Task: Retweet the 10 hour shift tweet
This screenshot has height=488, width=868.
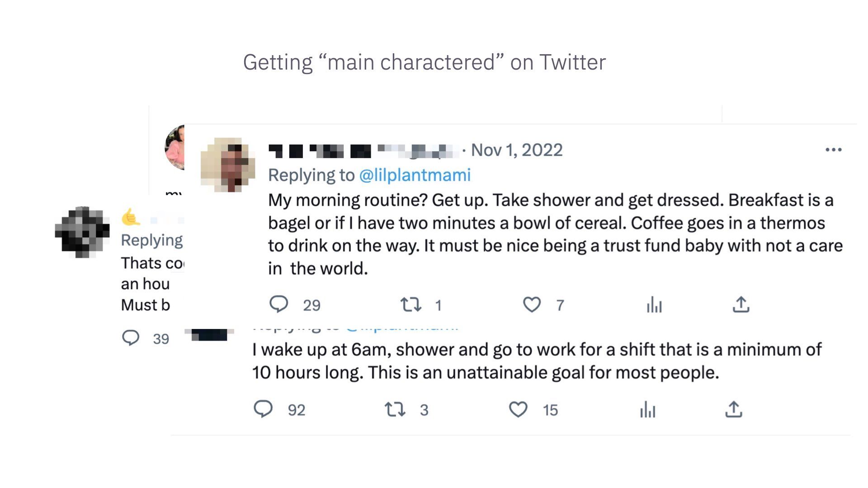Action: click(395, 409)
